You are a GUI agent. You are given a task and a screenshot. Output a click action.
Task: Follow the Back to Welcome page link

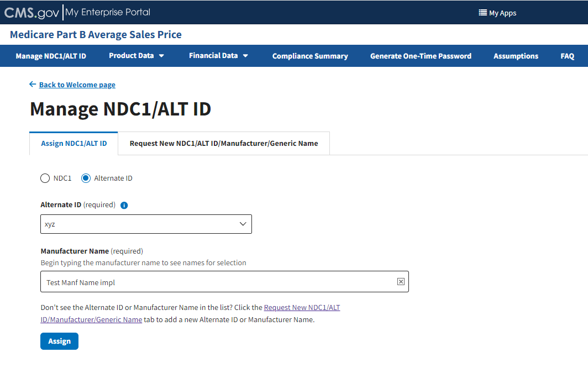click(x=77, y=85)
